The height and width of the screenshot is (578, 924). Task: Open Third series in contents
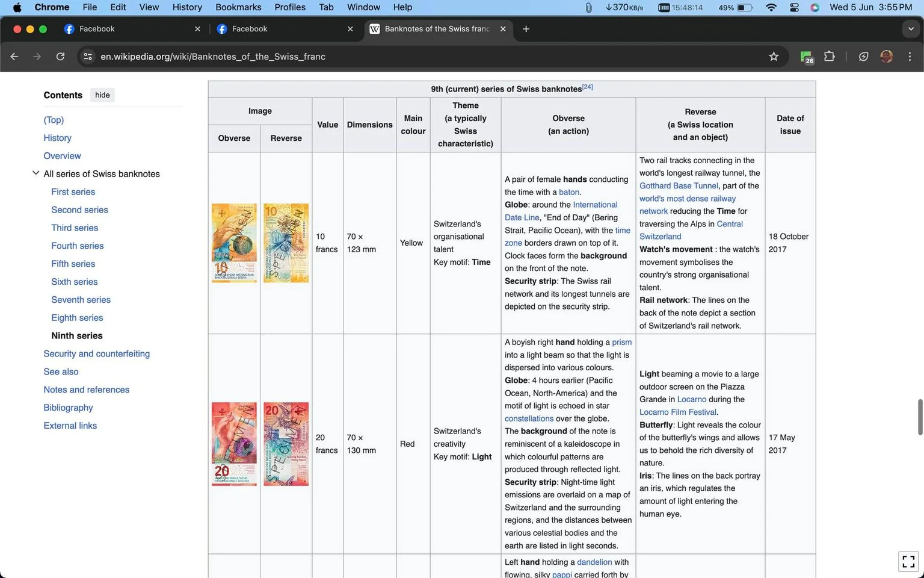click(x=75, y=228)
